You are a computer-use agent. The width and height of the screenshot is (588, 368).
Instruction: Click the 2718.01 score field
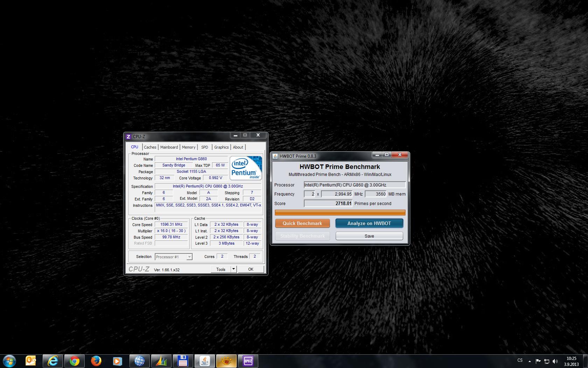click(x=328, y=203)
